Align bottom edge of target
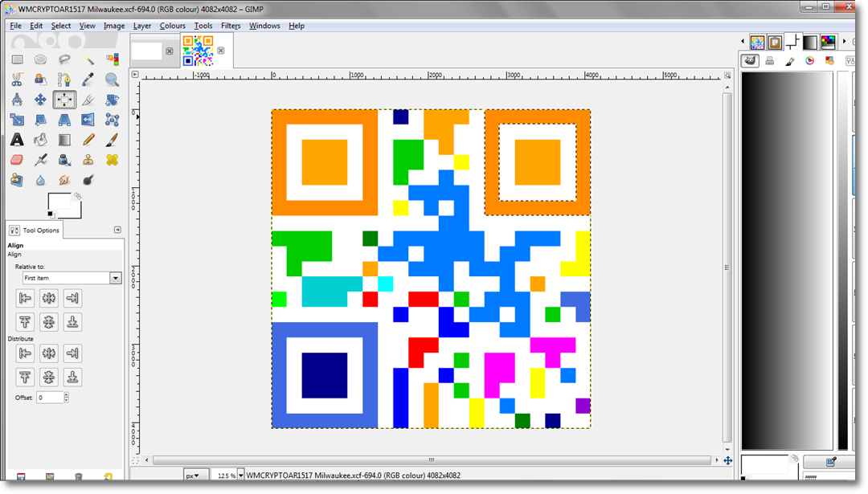This screenshot has height=494, width=868. click(x=72, y=322)
